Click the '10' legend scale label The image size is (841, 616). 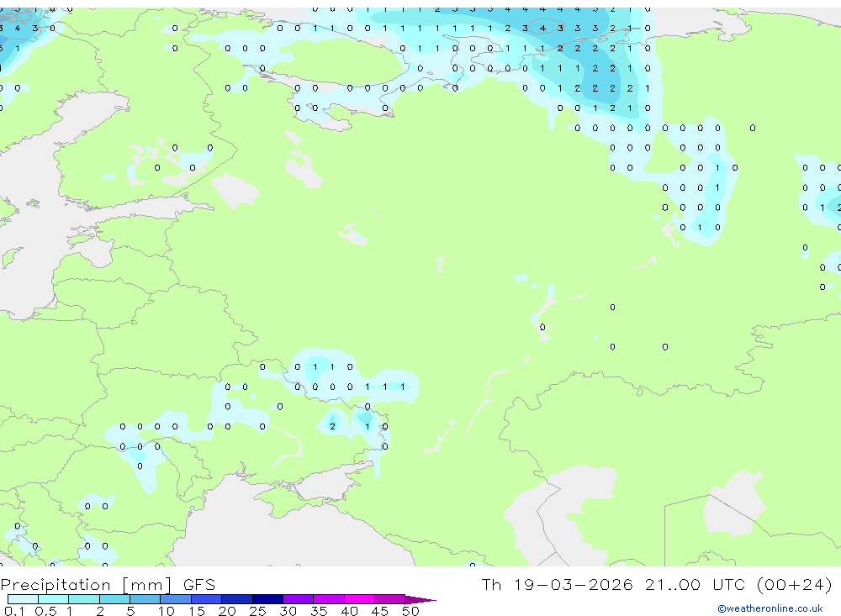[167, 611]
